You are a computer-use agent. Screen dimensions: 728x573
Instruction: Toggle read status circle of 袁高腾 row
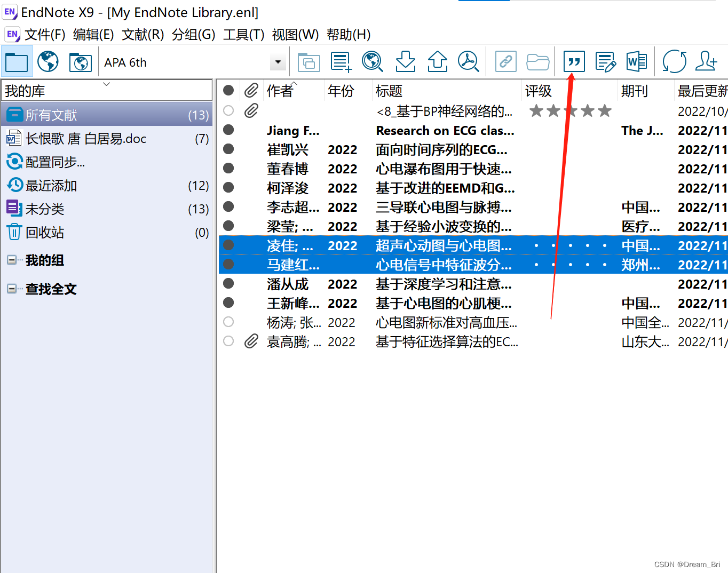coord(228,341)
